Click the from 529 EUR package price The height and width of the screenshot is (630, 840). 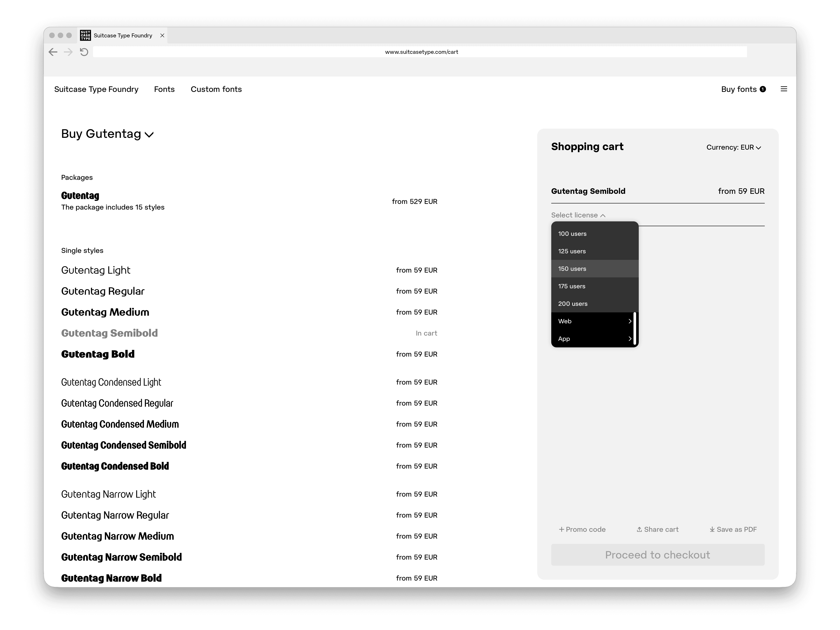415,201
